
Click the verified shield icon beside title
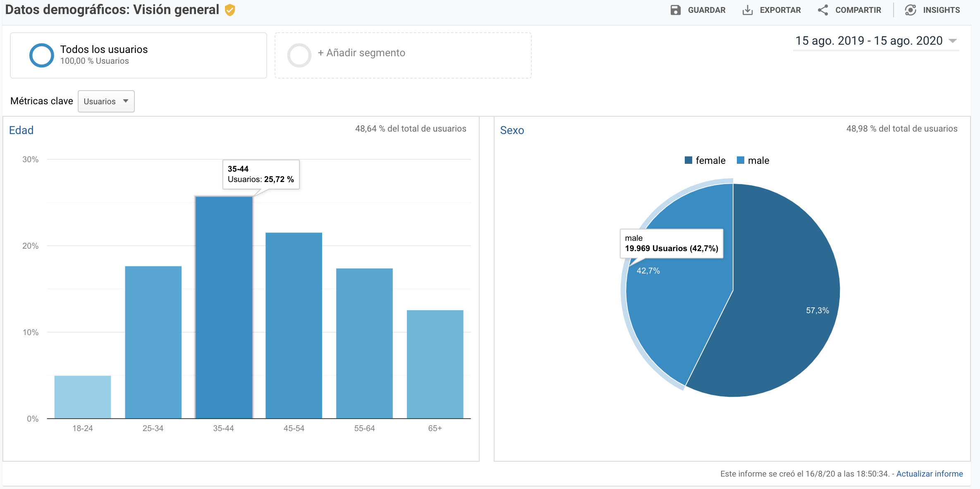[230, 10]
